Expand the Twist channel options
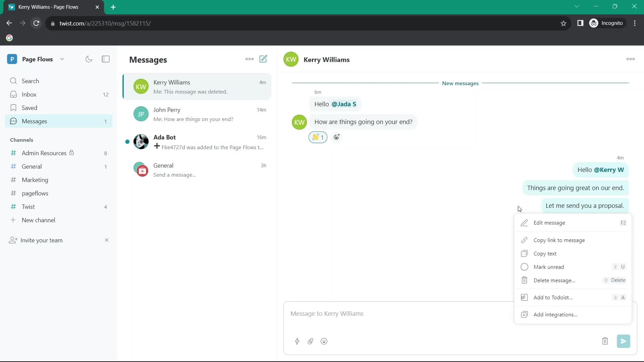The width and height of the screenshot is (644, 362). click(x=28, y=207)
